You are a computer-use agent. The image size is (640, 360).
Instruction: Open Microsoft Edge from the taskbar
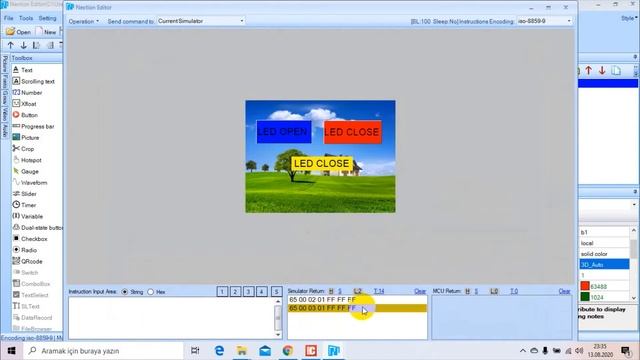219,351
